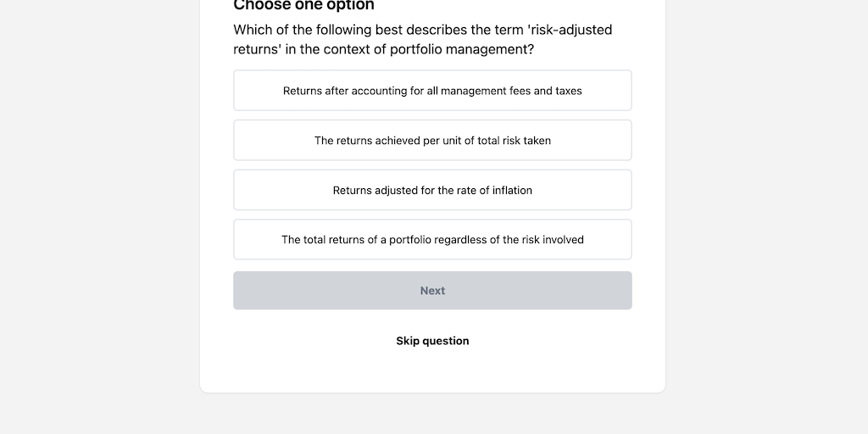Viewport: 868px width, 434px height.
Task: Click 'risk involved' text in the last option
Action: (553, 240)
